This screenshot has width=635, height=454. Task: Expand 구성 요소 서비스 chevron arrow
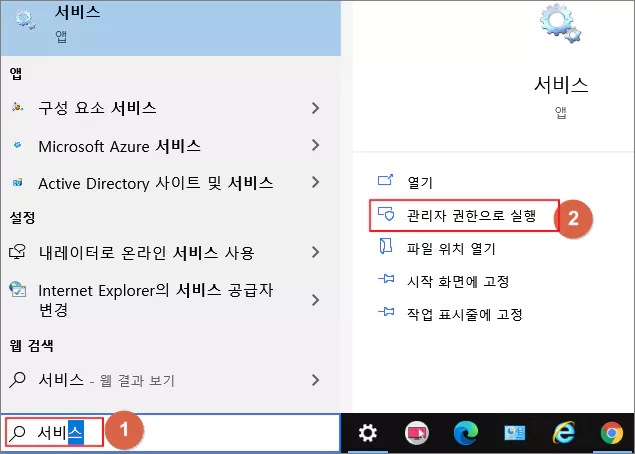click(x=315, y=108)
